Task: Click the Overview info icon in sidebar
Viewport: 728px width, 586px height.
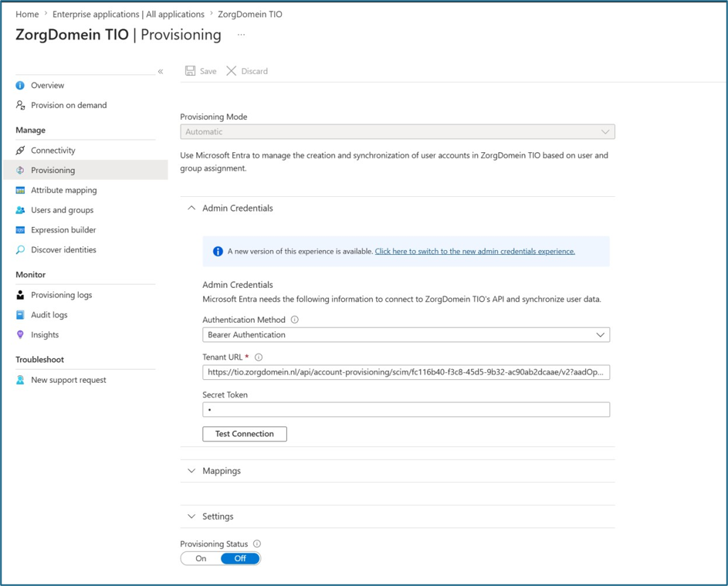Action: (x=20, y=86)
